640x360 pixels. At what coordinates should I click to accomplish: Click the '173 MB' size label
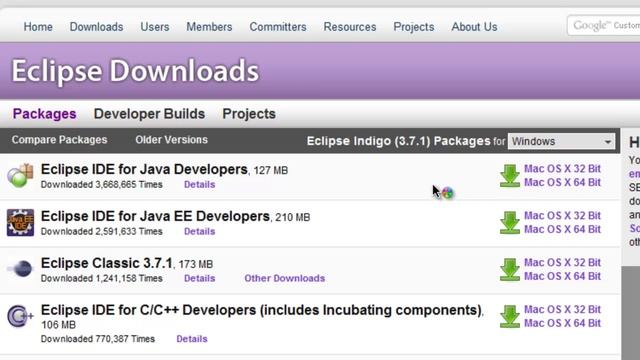click(x=196, y=264)
